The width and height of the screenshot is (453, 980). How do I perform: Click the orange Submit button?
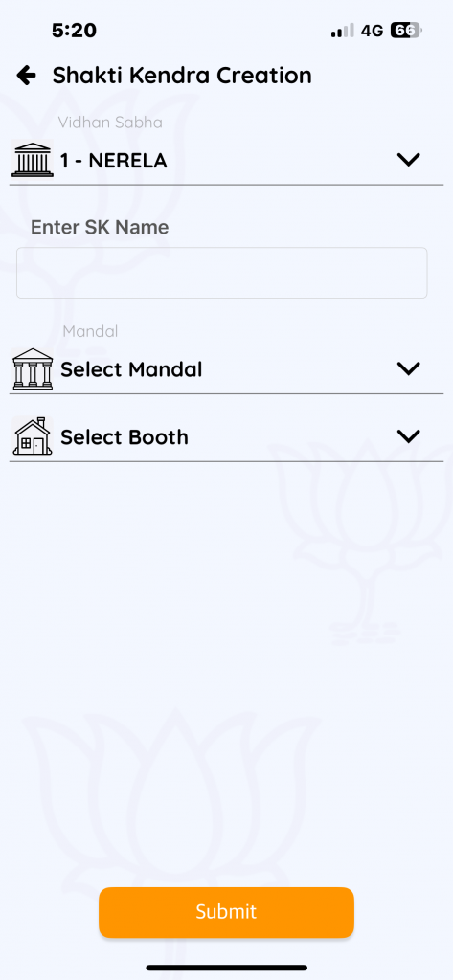[x=226, y=912]
